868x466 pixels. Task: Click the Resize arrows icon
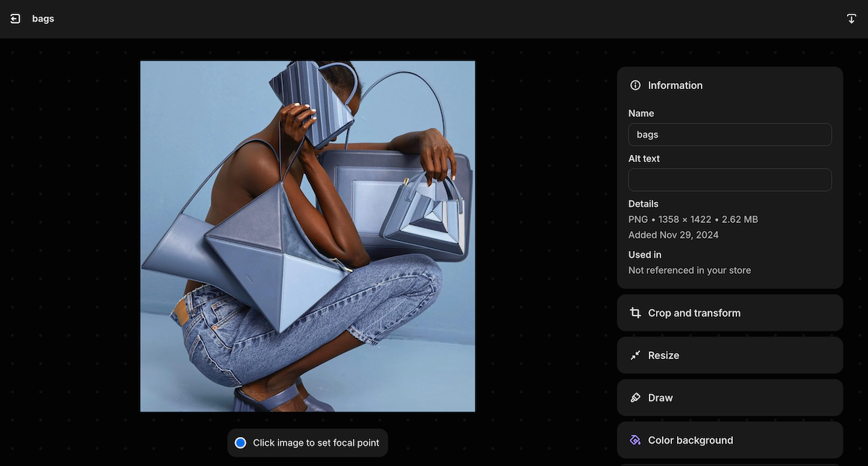tap(635, 355)
